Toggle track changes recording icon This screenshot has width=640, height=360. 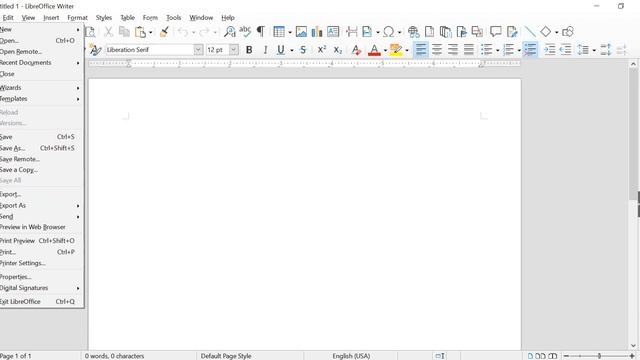512,32
